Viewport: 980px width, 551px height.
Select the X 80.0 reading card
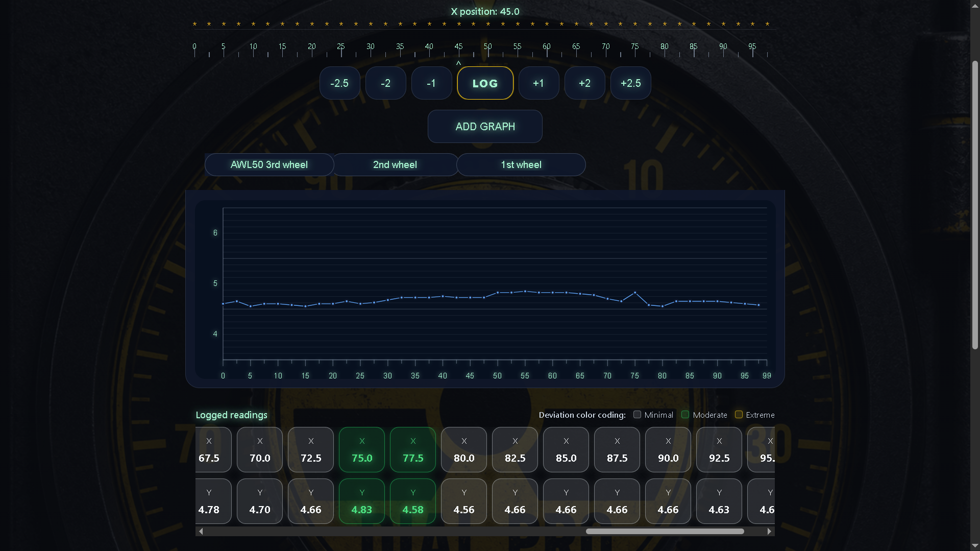coord(464,450)
